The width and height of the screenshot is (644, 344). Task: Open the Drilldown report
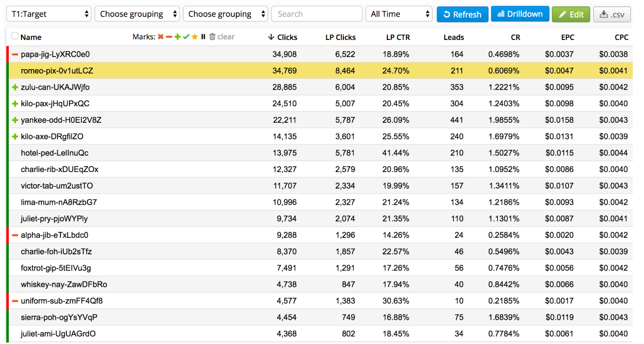pos(520,14)
